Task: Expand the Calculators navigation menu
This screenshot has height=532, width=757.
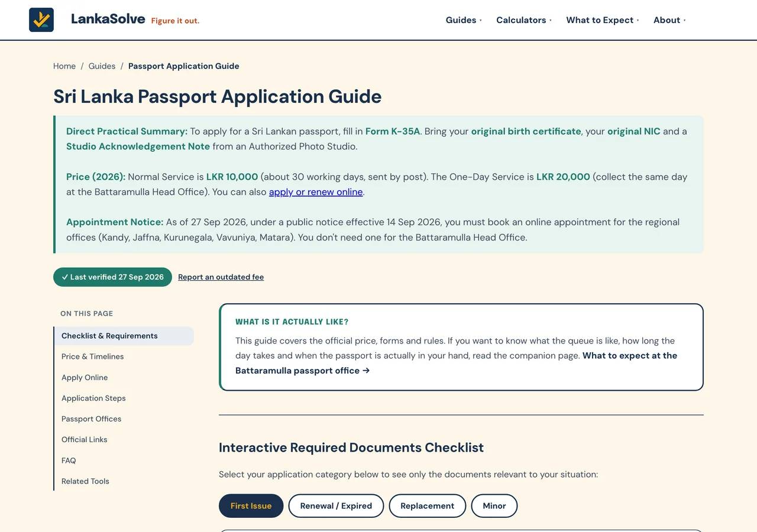Action: 524,20
